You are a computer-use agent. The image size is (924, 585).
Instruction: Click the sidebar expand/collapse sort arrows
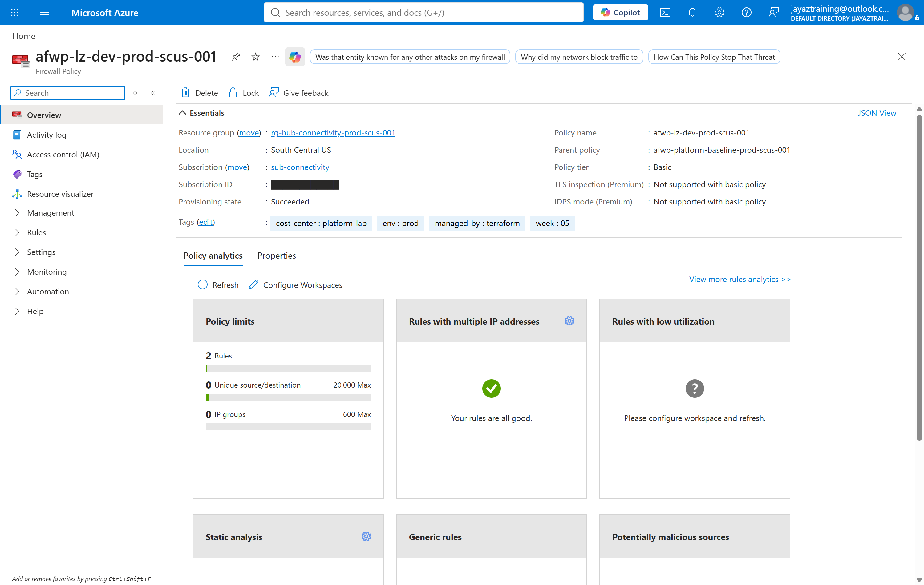pyautogui.click(x=135, y=93)
